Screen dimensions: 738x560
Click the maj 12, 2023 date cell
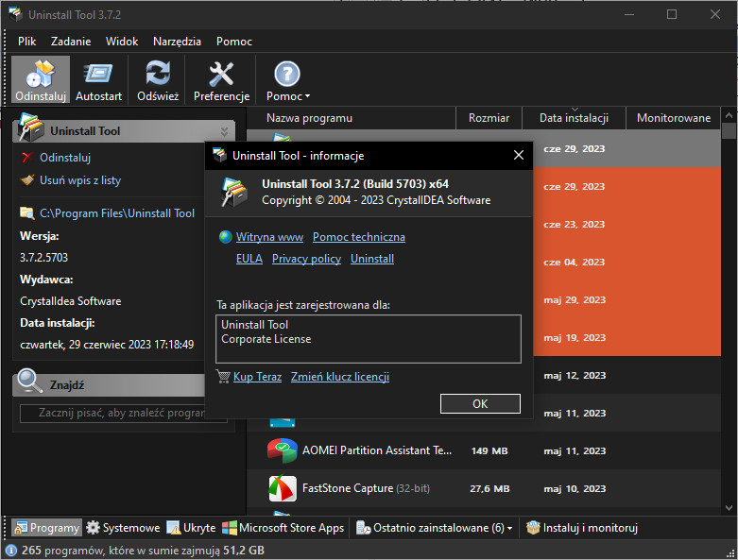coord(575,375)
